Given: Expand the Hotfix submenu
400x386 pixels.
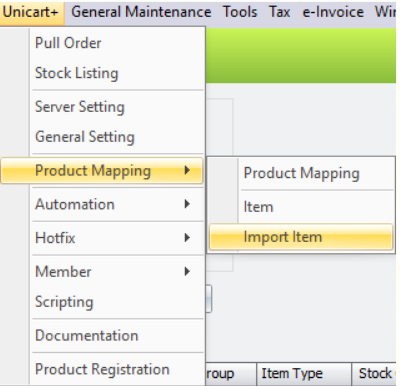Looking at the screenshot, I should tap(102, 238).
